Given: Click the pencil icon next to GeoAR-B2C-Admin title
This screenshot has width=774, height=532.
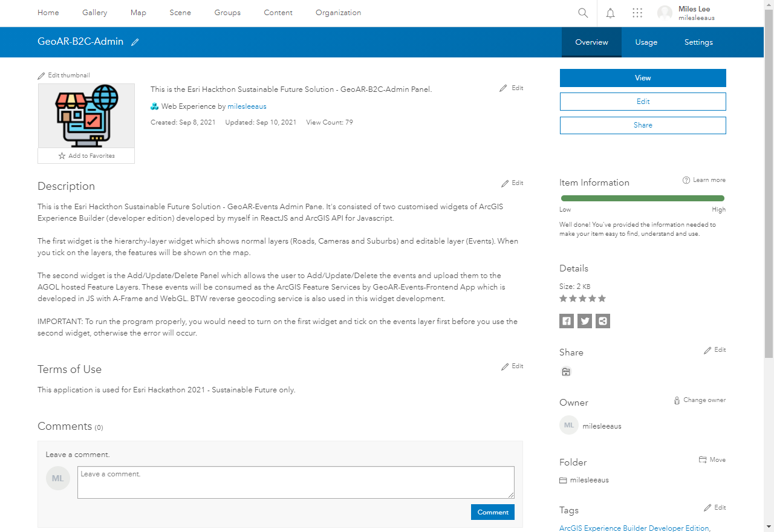Looking at the screenshot, I should (x=135, y=42).
